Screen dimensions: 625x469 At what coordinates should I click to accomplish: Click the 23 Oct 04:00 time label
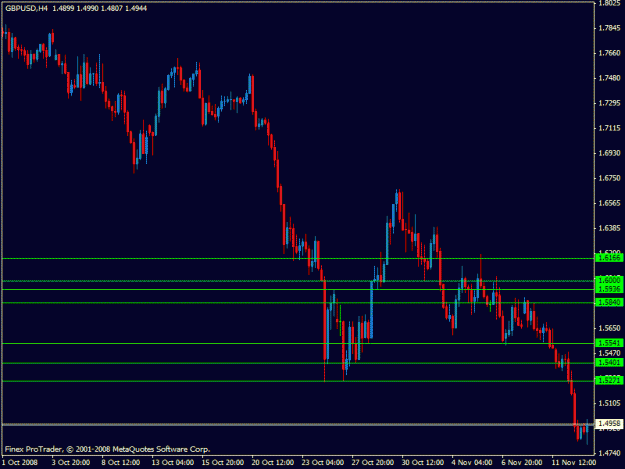pyautogui.click(x=323, y=462)
